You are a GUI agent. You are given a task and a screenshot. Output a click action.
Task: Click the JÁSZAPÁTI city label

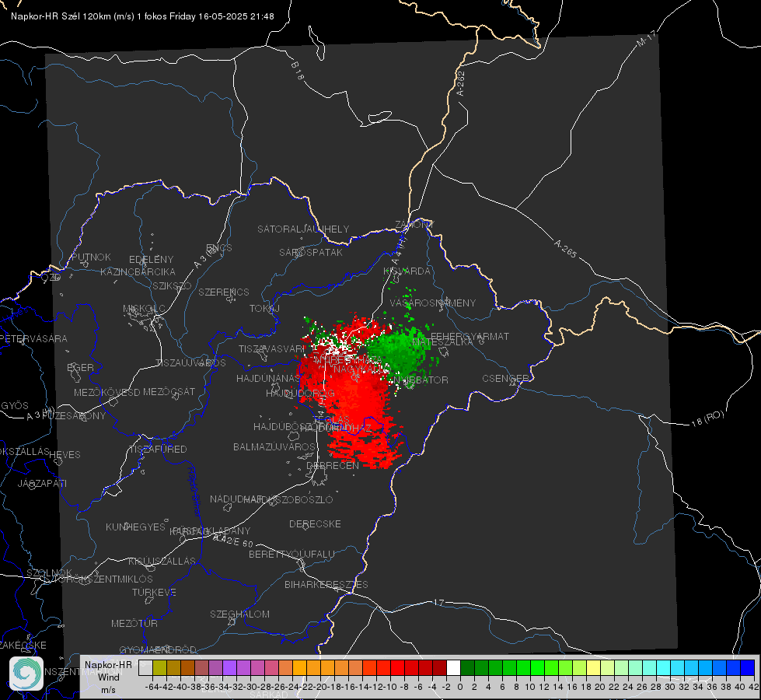pos(42,483)
